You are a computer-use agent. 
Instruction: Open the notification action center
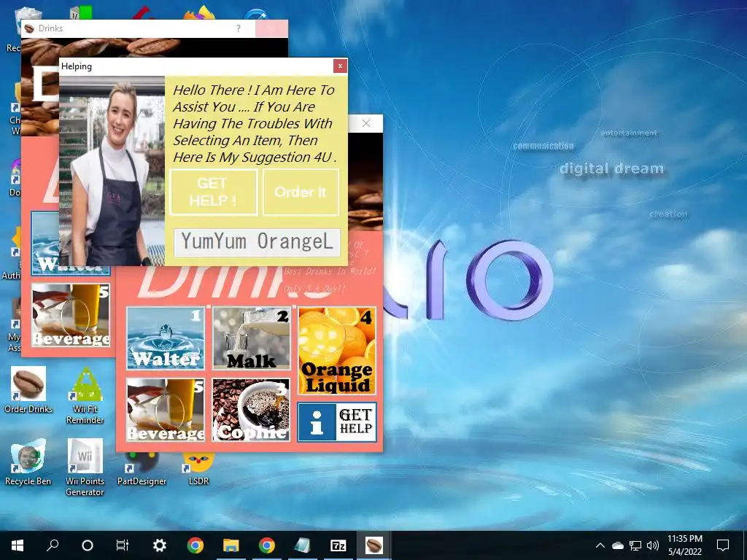[x=723, y=545]
